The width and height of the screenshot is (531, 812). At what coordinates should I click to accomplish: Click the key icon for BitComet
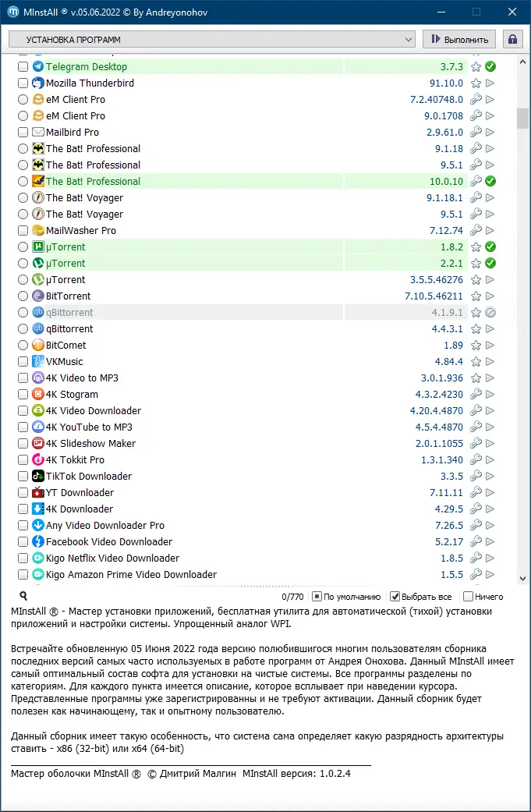[x=476, y=346]
